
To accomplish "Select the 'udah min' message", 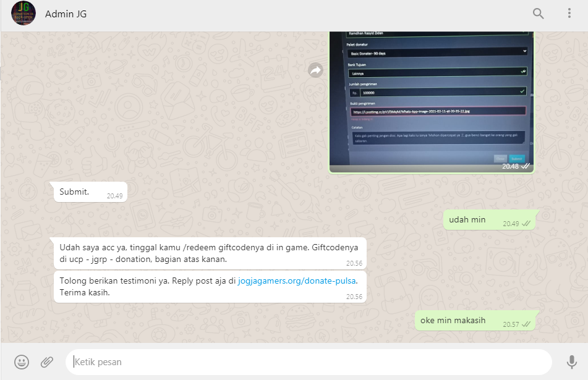I will (x=490, y=219).
